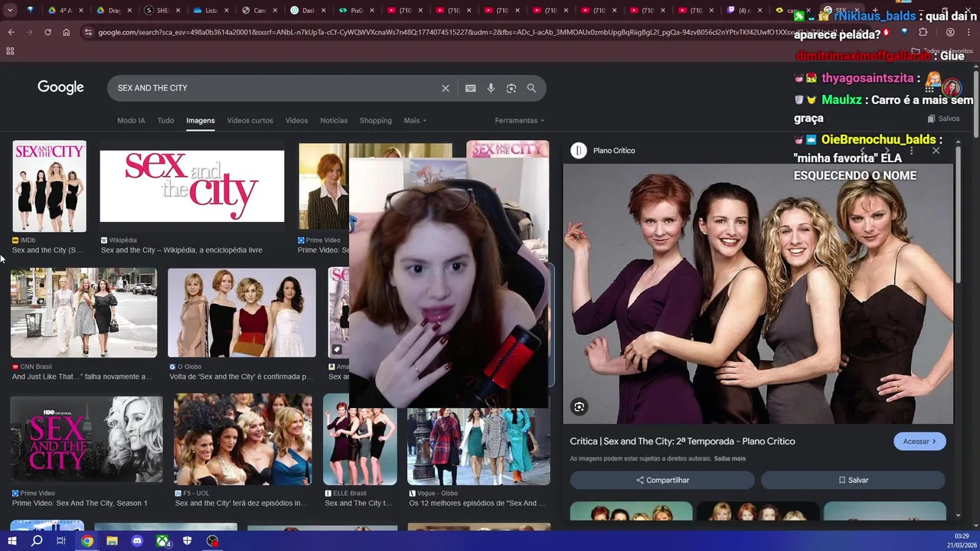Open Windows Security on the taskbar
The height and width of the screenshot is (551, 980).
click(187, 541)
